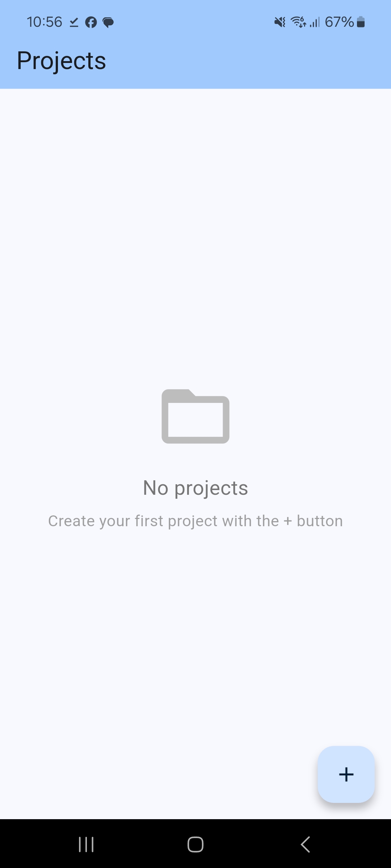Open recent apps from navigation bar
Viewport: 391px width, 868px height.
86,844
